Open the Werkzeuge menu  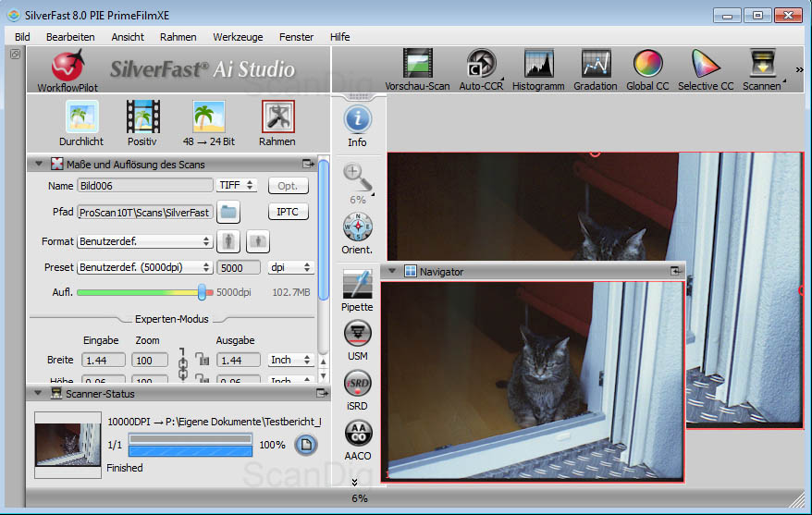(x=238, y=37)
